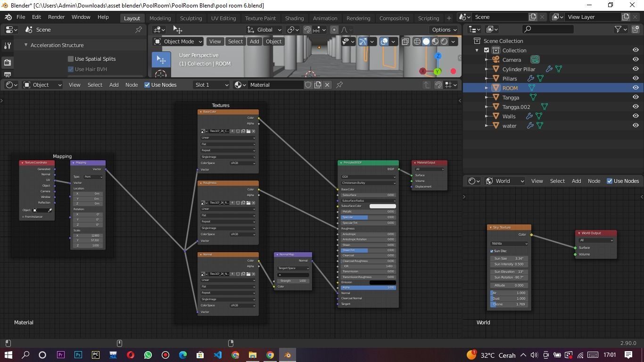
Task: Click Add in the World editor header
Action: click(576, 181)
